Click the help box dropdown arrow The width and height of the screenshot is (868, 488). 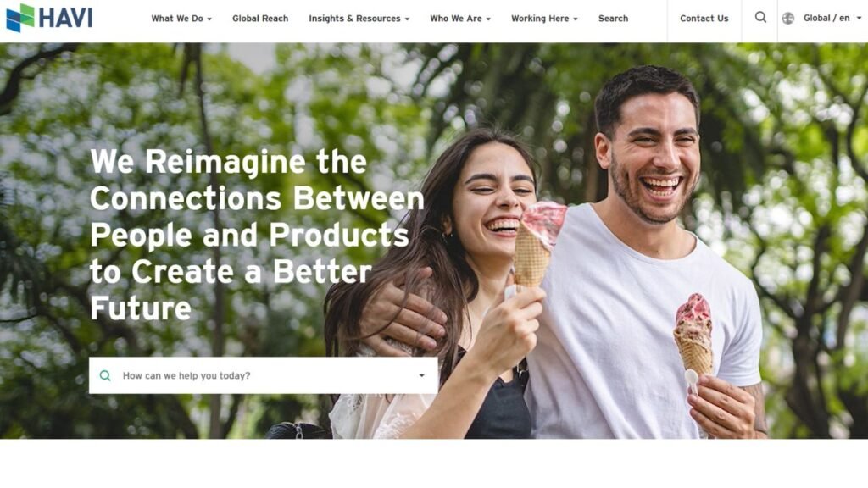[421, 375]
